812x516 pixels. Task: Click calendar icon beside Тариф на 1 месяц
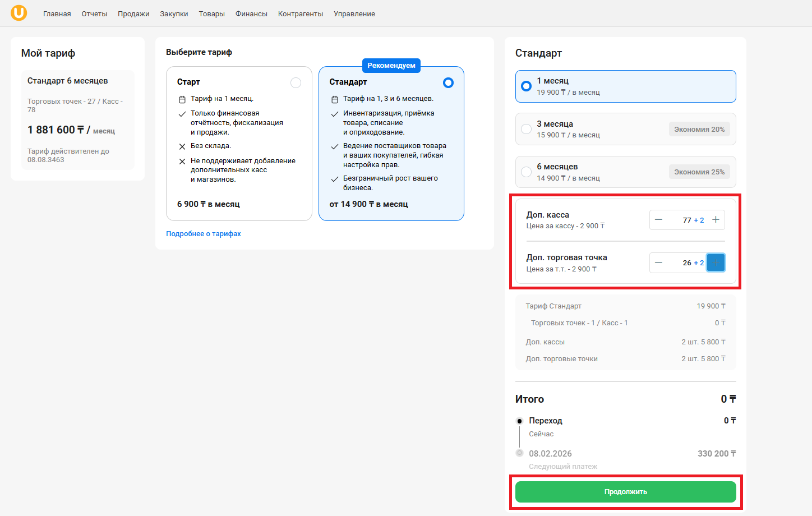point(182,99)
